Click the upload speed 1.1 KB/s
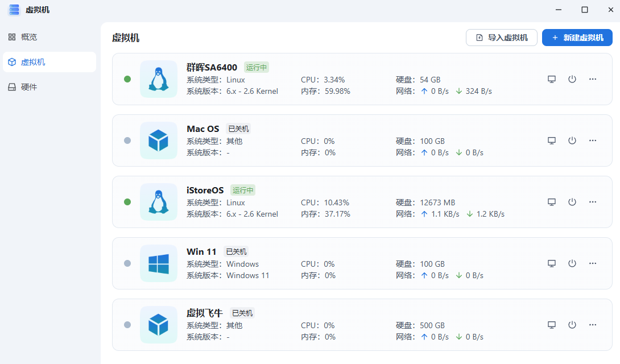Screen dimensions: 620x364 [445, 214]
